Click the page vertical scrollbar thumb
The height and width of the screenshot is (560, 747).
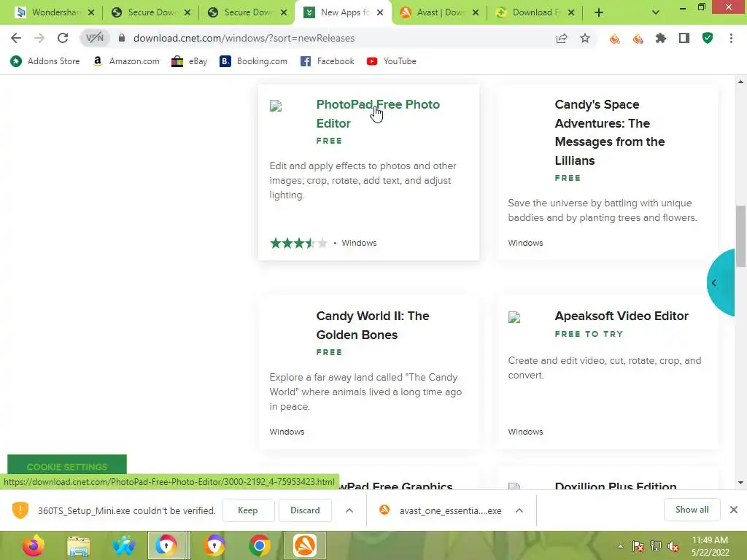point(740,236)
